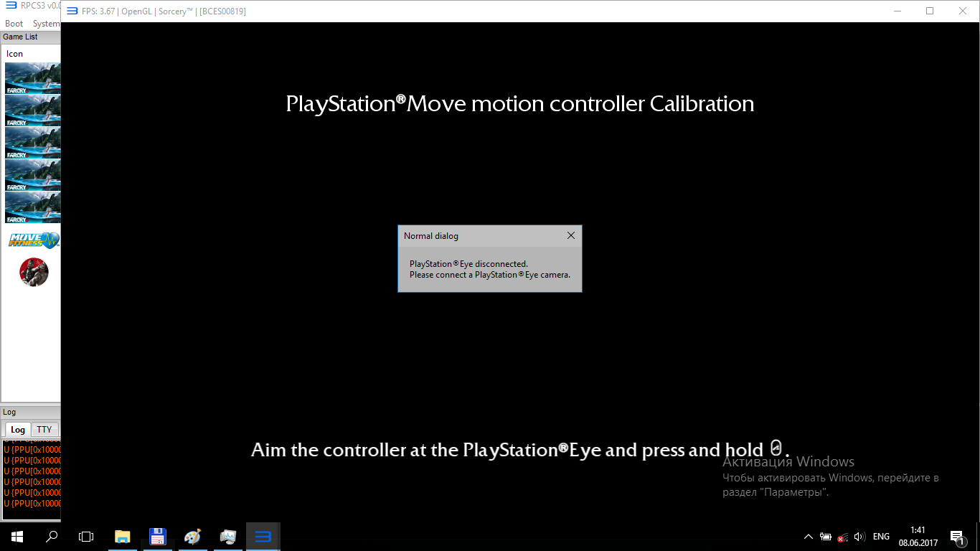Show hidden system tray icons
Image resolution: width=980 pixels, height=551 pixels.
(809, 537)
